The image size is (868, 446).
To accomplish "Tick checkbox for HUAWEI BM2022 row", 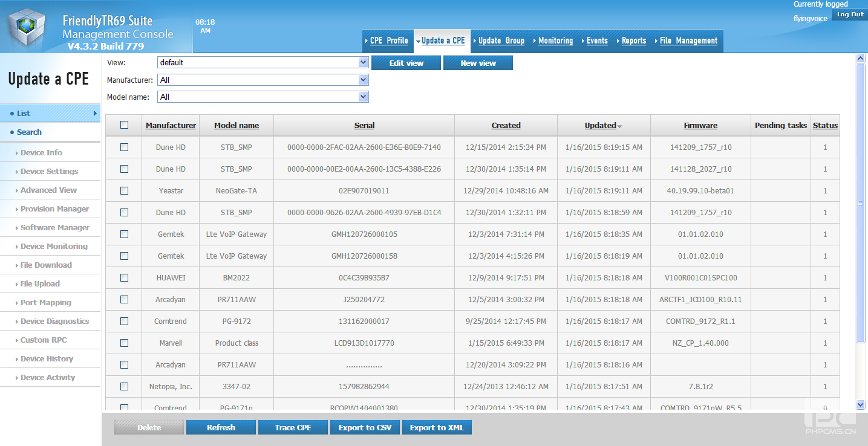I will point(125,277).
